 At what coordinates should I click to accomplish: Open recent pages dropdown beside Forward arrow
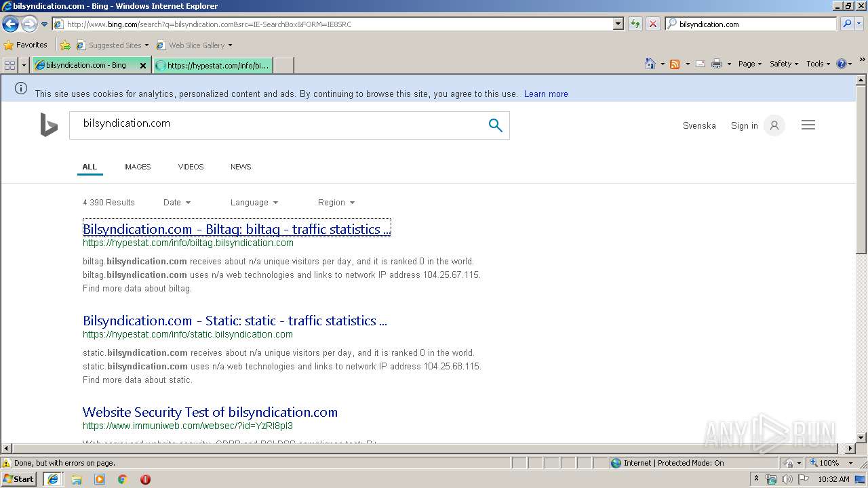pyautogui.click(x=44, y=24)
